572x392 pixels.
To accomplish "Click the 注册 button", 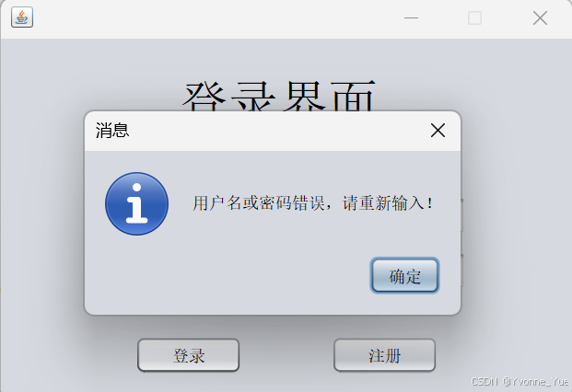I will click(384, 355).
